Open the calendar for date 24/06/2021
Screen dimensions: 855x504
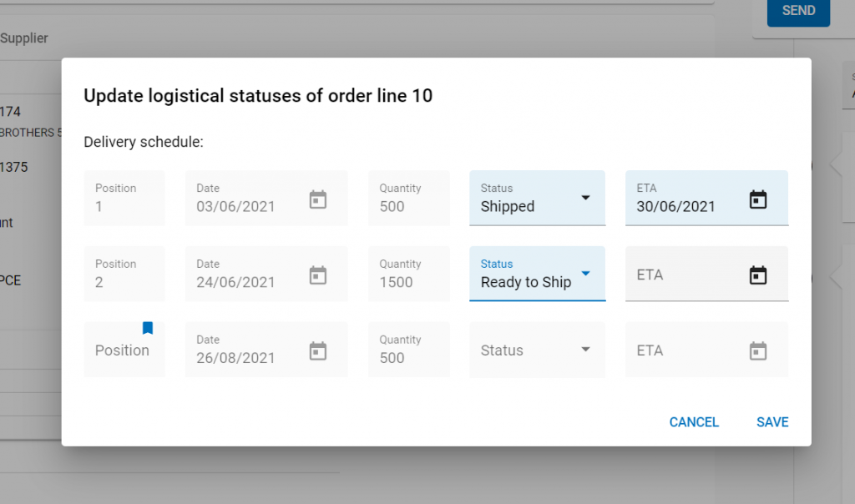click(318, 275)
